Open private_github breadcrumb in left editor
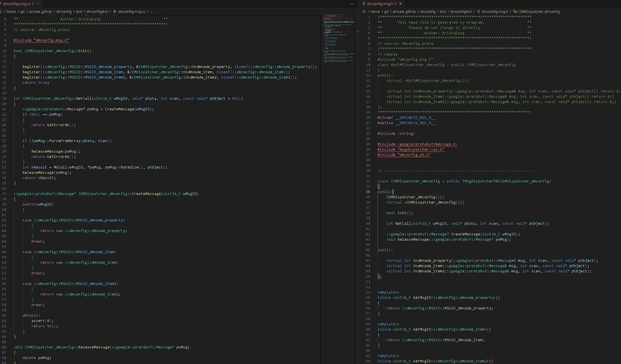Viewport: 621px width, 364px height. click(40, 12)
